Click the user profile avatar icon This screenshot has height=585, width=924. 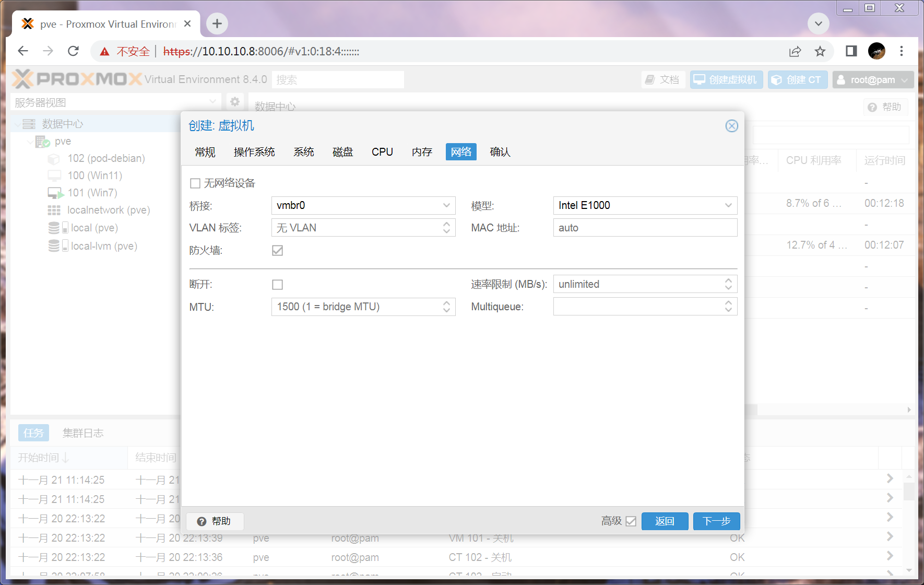point(876,51)
